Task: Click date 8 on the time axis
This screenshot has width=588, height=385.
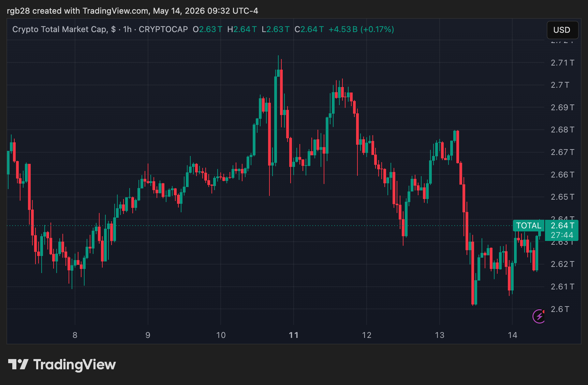Action: [75, 335]
